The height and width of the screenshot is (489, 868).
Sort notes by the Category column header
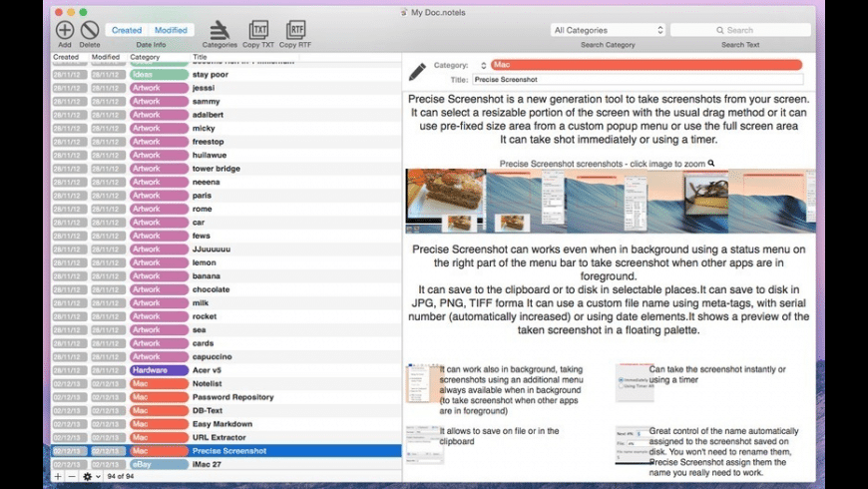tap(158, 57)
